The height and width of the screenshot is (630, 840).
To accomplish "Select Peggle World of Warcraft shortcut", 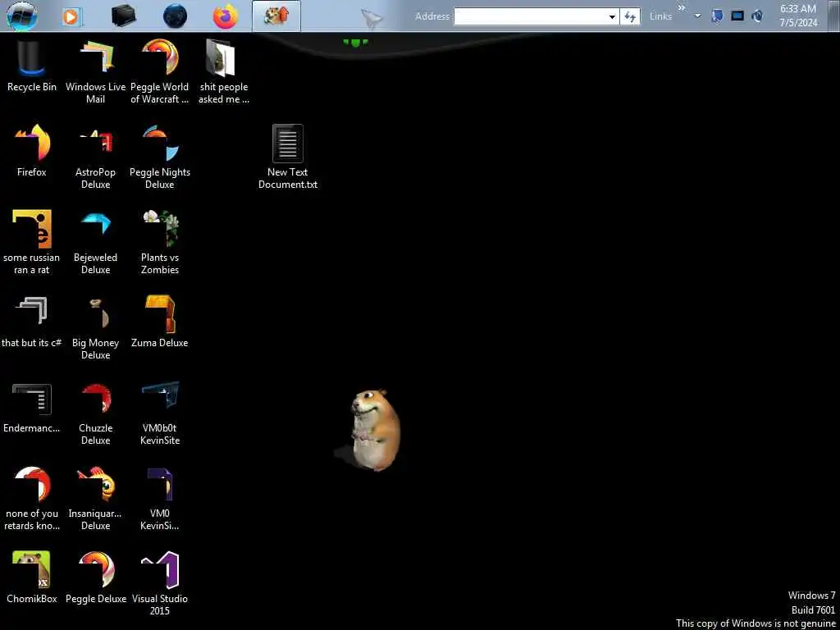I will 160,72.
